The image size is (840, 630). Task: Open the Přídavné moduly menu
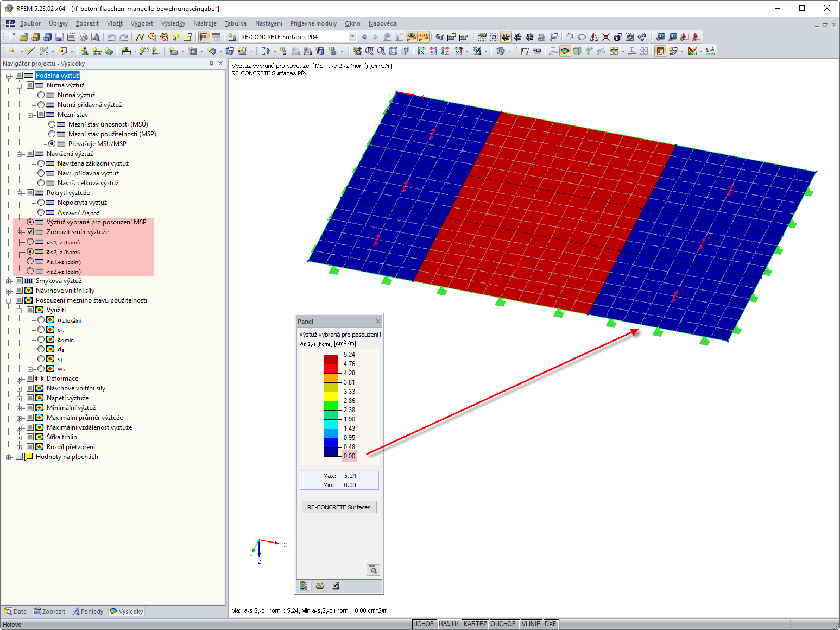(313, 23)
